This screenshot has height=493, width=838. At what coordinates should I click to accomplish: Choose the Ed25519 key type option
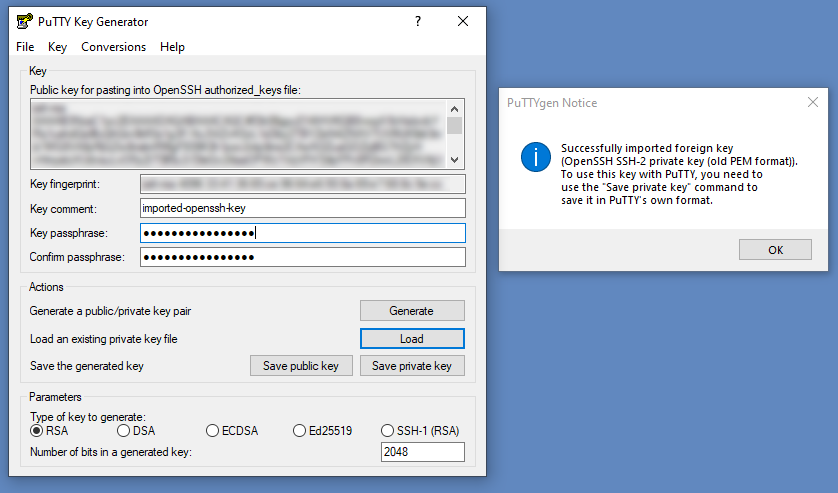pos(322,431)
